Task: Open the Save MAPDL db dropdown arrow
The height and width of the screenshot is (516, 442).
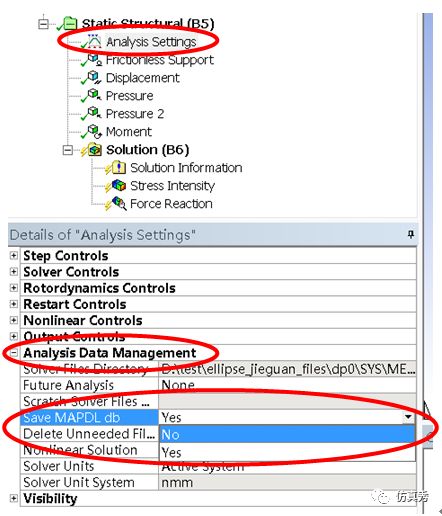Action: [x=408, y=417]
